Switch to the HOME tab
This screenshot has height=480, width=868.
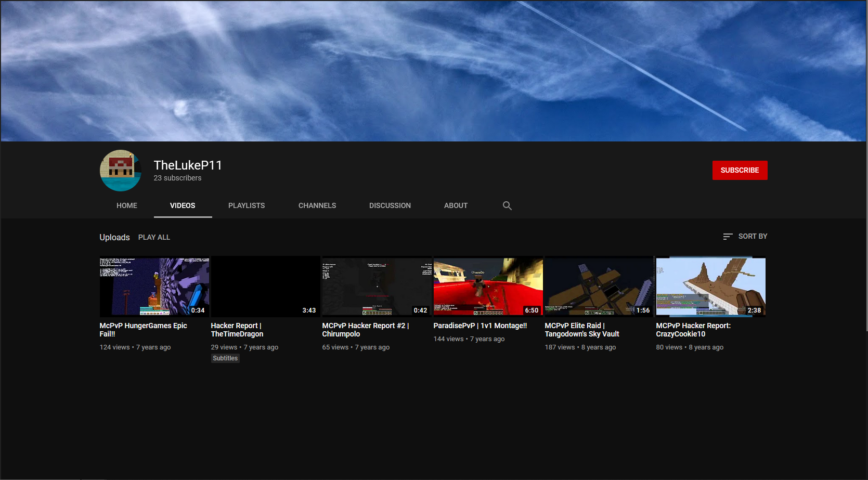[127, 205]
